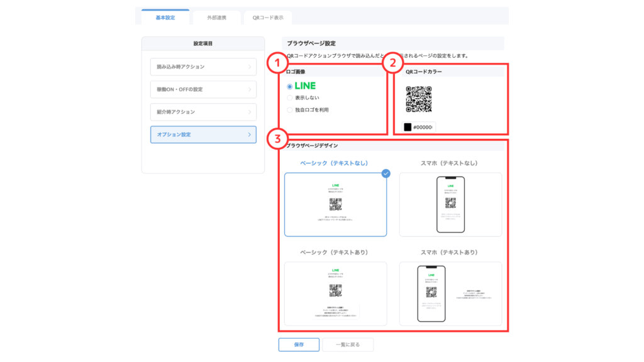Expand the 稼働ON・OFFの設定 item

(x=203, y=89)
